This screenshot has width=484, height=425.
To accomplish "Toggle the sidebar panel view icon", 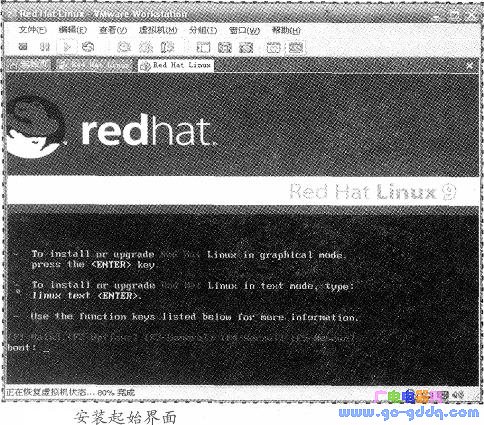I will [x=203, y=47].
